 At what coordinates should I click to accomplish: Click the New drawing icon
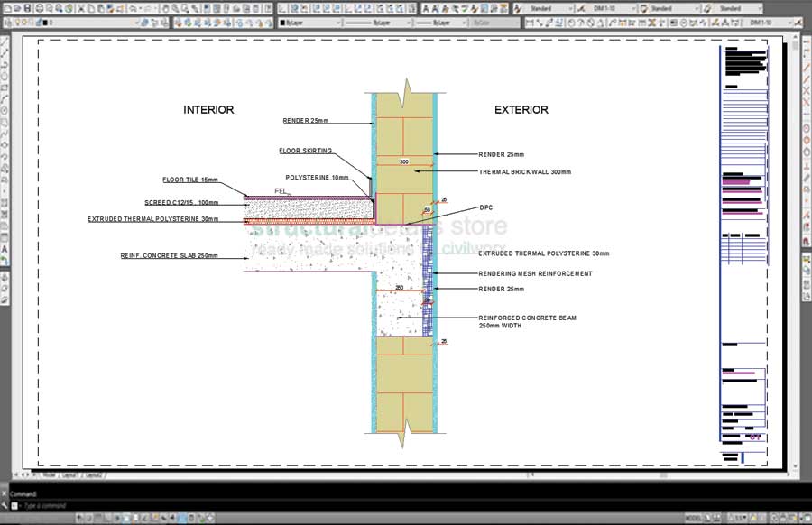click(5, 8)
